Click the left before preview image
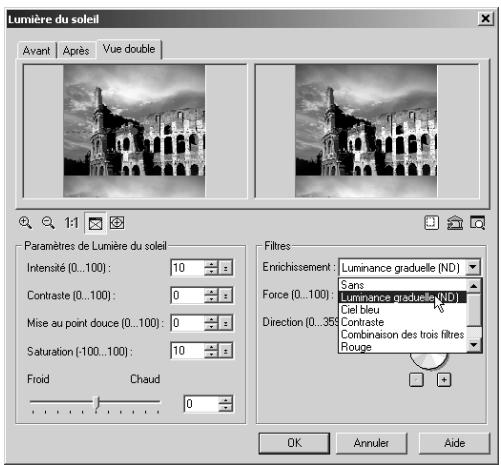Viewport: 501px width, 465px height. point(134,131)
